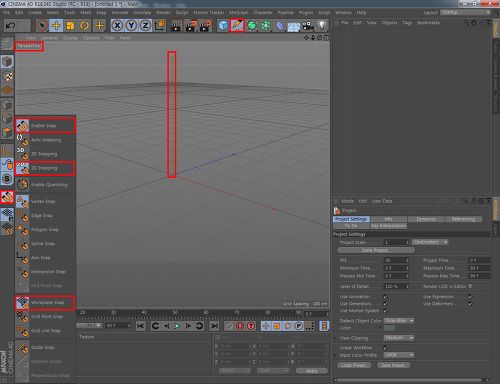Select Intersection Snap entry
This screenshot has width=500, height=384.
click(45, 272)
